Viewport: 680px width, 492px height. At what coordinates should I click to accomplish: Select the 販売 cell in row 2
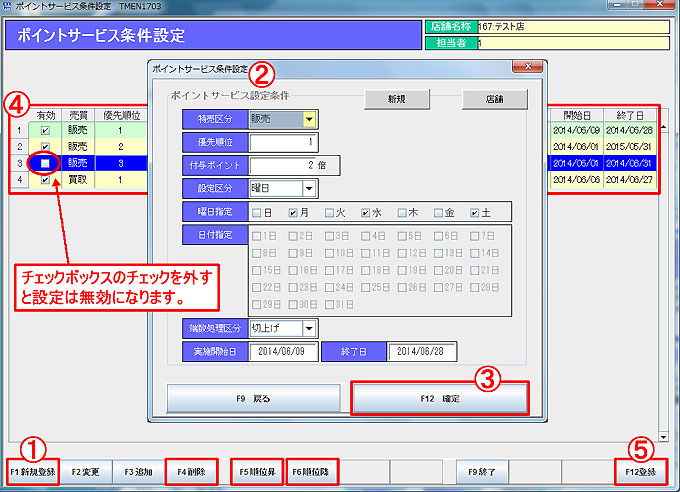[78, 147]
